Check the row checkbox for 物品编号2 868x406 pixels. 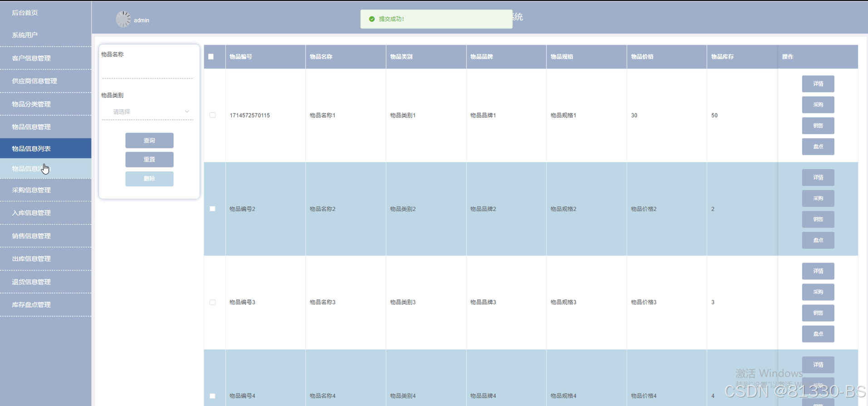point(212,209)
